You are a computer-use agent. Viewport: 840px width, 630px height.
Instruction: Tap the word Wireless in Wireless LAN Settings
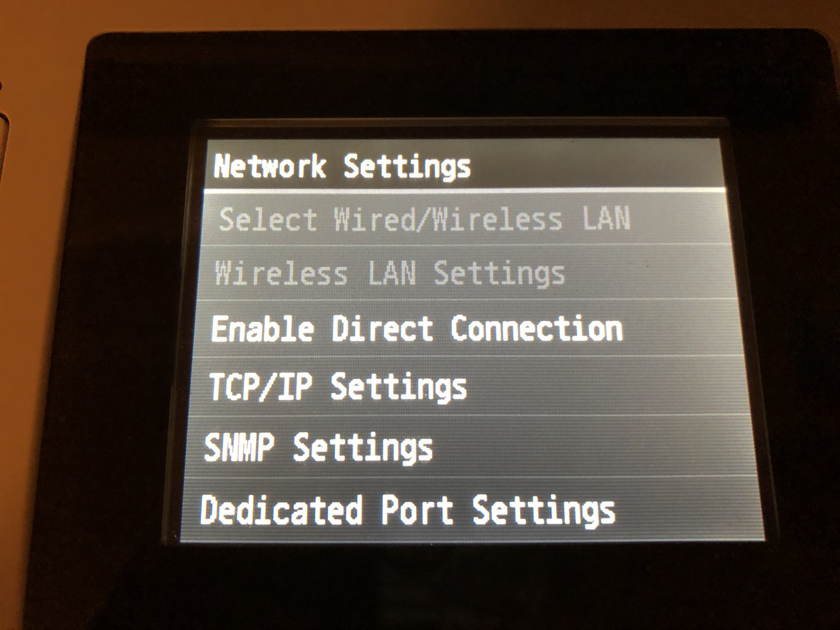click(281, 272)
